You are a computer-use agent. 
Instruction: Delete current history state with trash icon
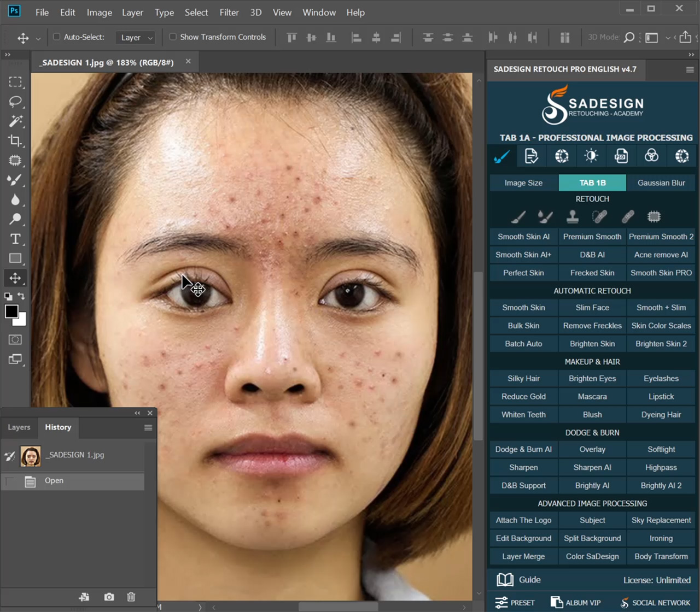point(131,597)
